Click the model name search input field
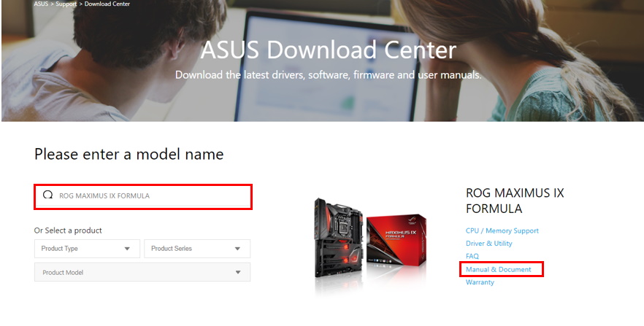The image size is (644, 326). pyautogui.click(x=143, y=196)
